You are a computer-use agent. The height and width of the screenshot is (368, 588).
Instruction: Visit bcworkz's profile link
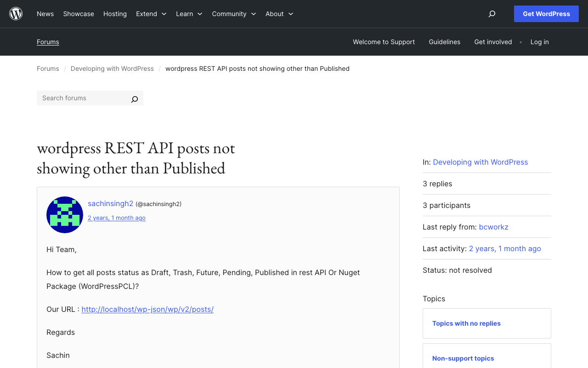493,227
